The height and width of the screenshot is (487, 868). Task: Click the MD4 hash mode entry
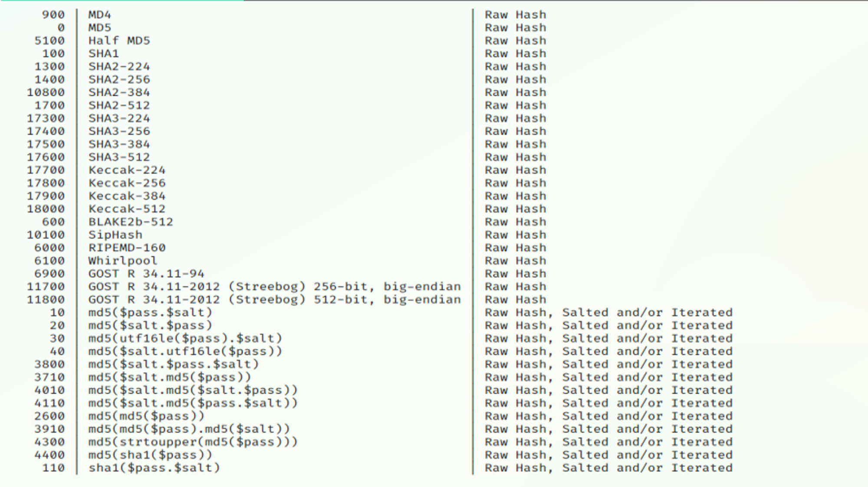100,15
